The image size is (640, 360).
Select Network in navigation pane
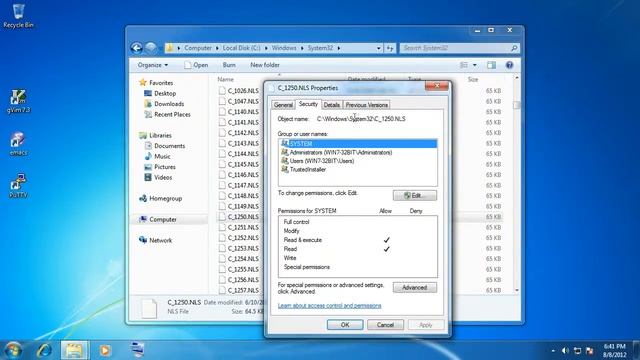click(x=160, y=240)
